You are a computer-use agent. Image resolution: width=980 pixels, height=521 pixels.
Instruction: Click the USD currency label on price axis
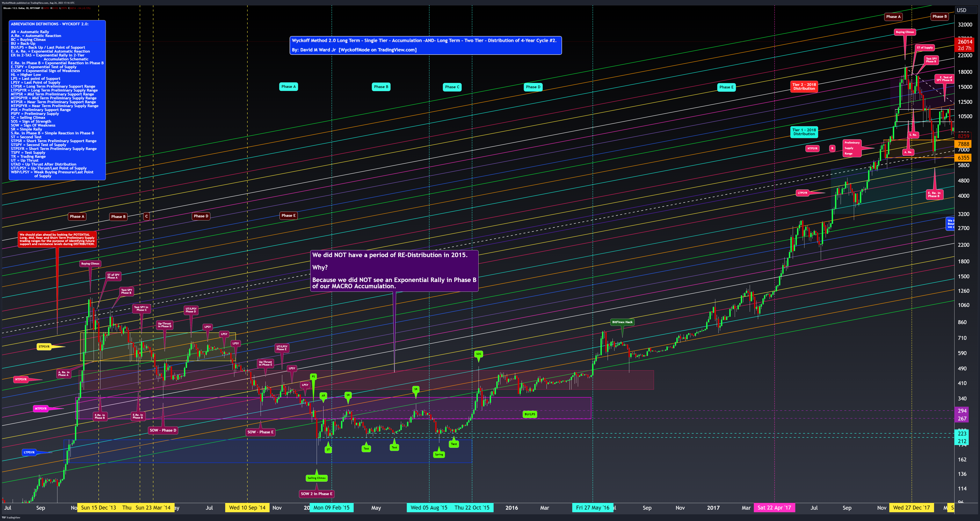(962, 10)
